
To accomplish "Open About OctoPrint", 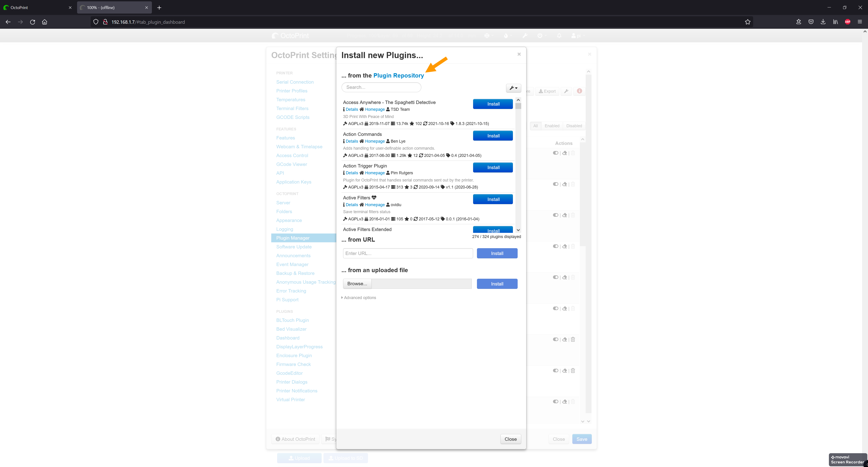I will click(295, 439).
